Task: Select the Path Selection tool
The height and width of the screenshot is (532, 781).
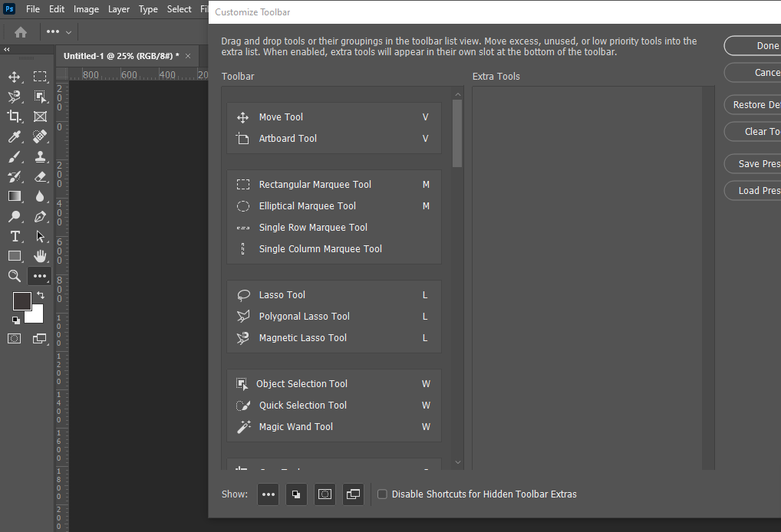Action: [x=41, y=236]
